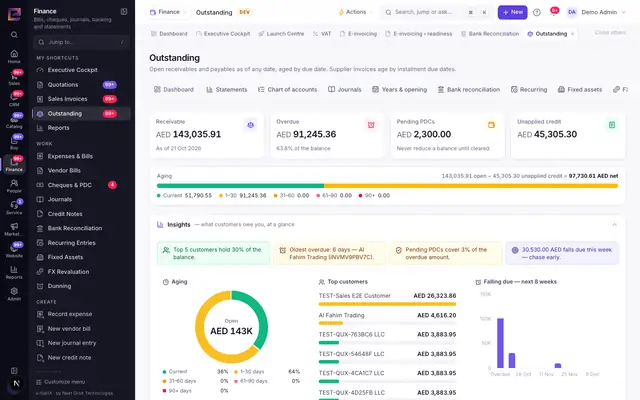Screen dimensions: 640x400
Task: Click the New button
Action: (x=512, y=12)
